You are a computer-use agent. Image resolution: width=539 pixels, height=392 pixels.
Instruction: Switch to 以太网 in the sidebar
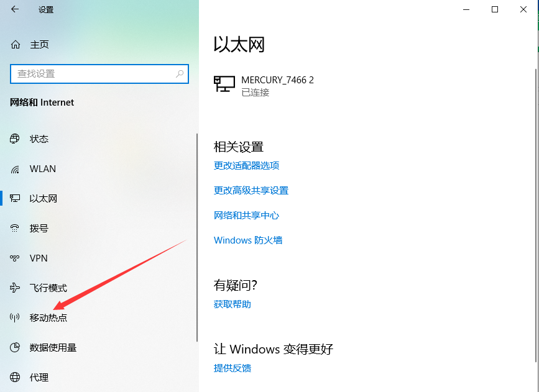coord(98,198)
